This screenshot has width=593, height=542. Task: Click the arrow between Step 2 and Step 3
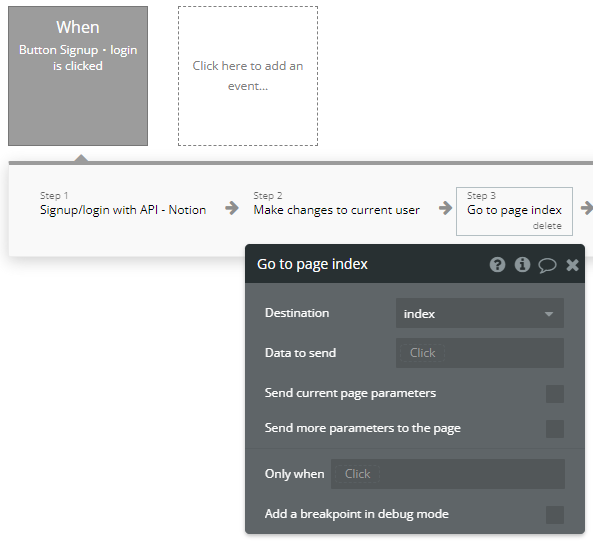[x=446, y=208]
